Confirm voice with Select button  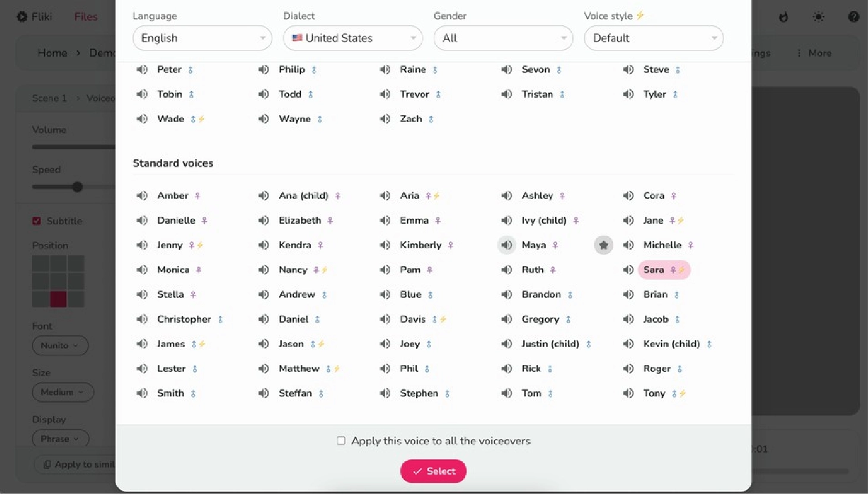pyautogui.click(x=433, y=471)
